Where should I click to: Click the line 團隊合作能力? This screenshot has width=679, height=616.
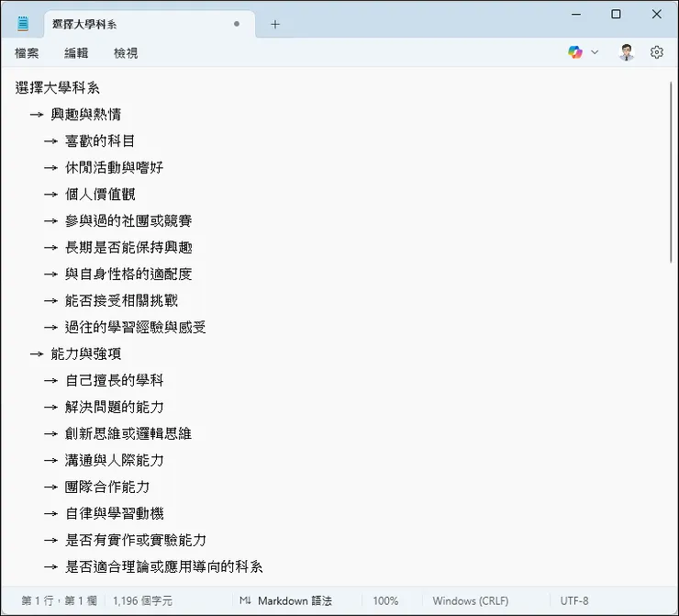(107, 487)
